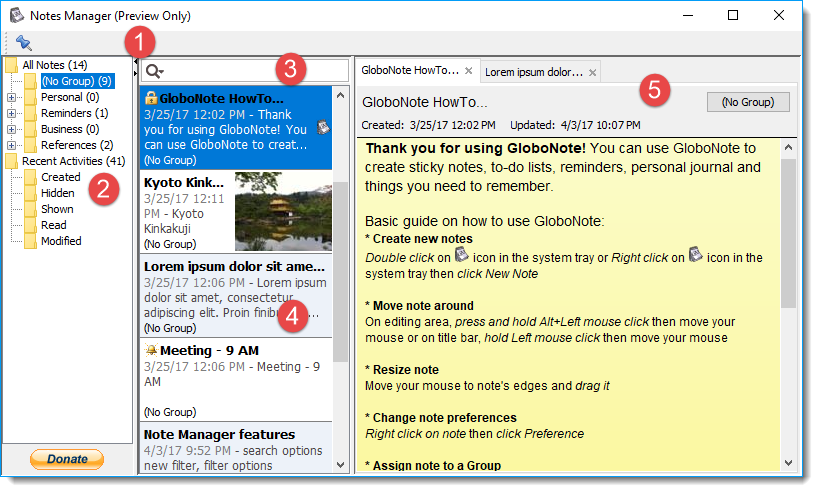This screenshot has width=818, height=492.
Task: Close the GloboNote HowTo tab
Action: (x=468, y=71)
